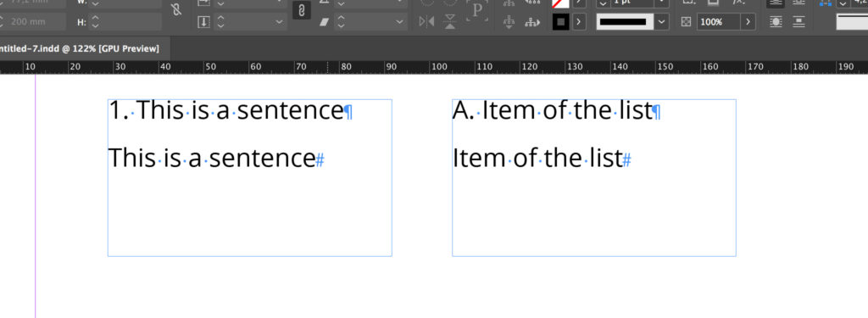Click the Shear X angle icon
The width and height of the screenshot is (868, 318).
click(325, 22)
